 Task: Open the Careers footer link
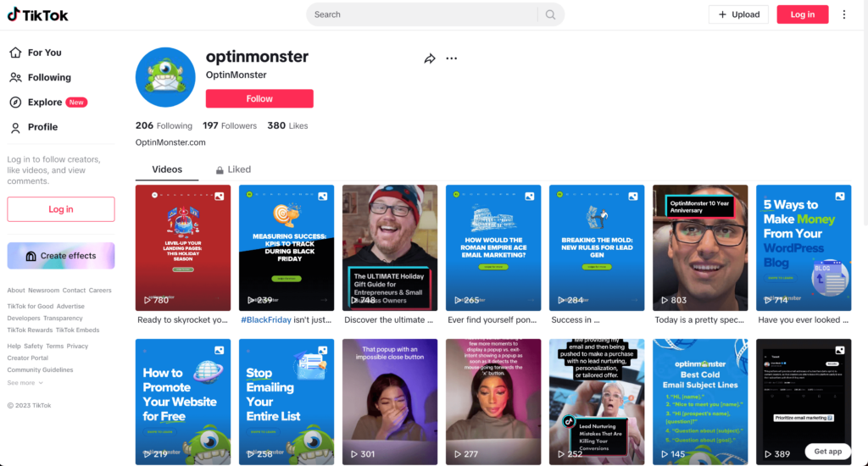point(100,291)
